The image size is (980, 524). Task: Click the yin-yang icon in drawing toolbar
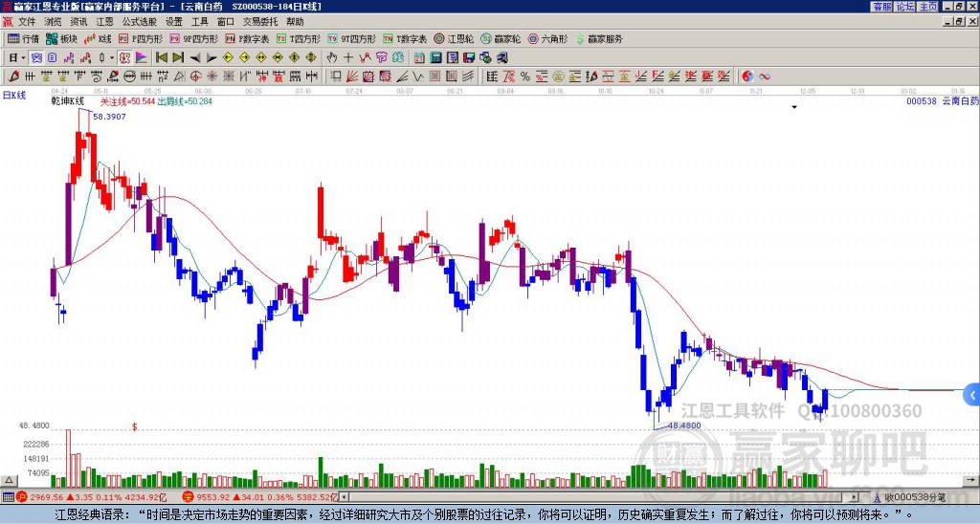pyautogui.click(x=747, y=76)
